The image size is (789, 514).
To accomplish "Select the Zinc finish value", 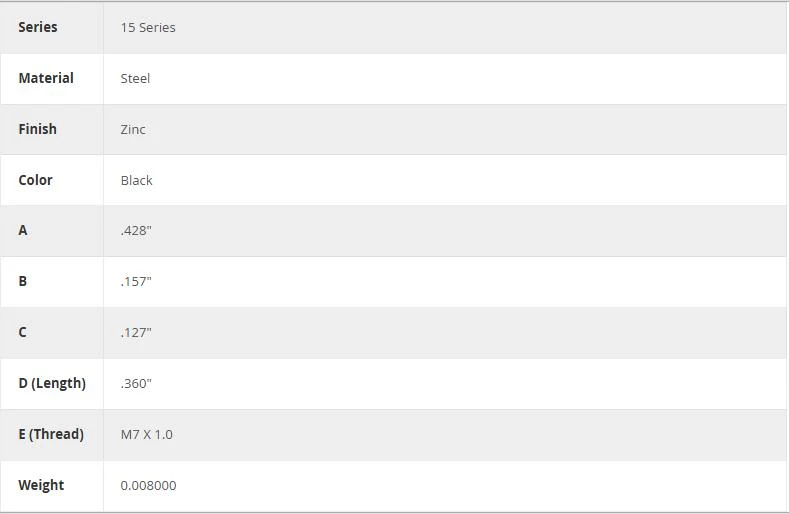I will [133, 129].
